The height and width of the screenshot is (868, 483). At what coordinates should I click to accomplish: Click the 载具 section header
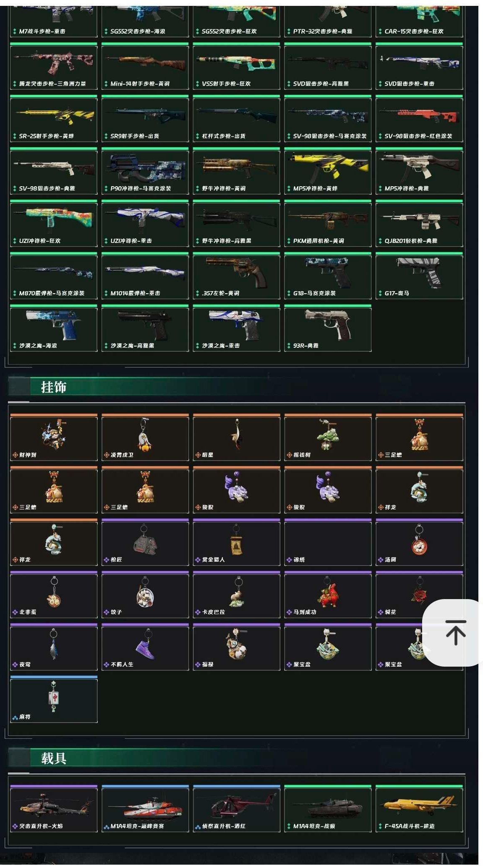click(x=53, y=758)
